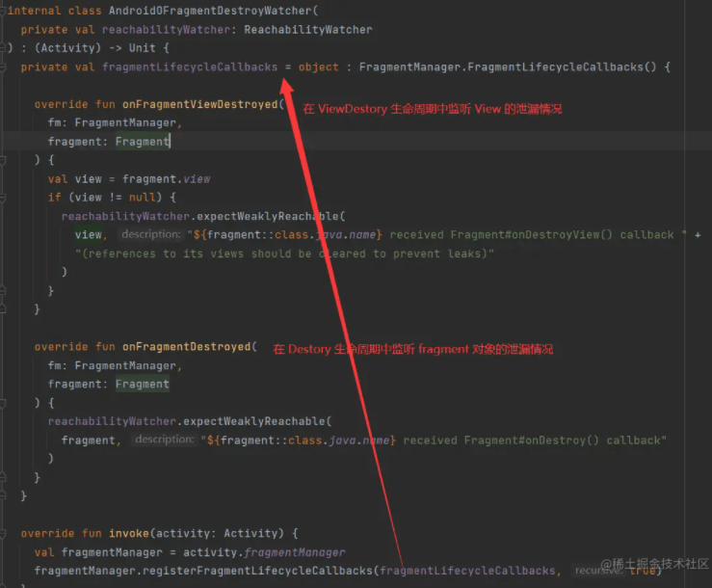
Task: Click the 'description:' hint after 'fragment,'
Action: 164,441
